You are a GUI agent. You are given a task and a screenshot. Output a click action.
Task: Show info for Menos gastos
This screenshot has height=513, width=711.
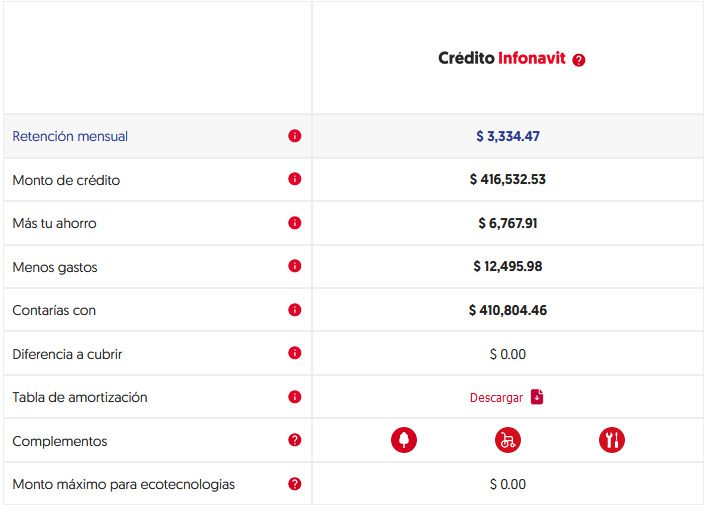point(295,266)
